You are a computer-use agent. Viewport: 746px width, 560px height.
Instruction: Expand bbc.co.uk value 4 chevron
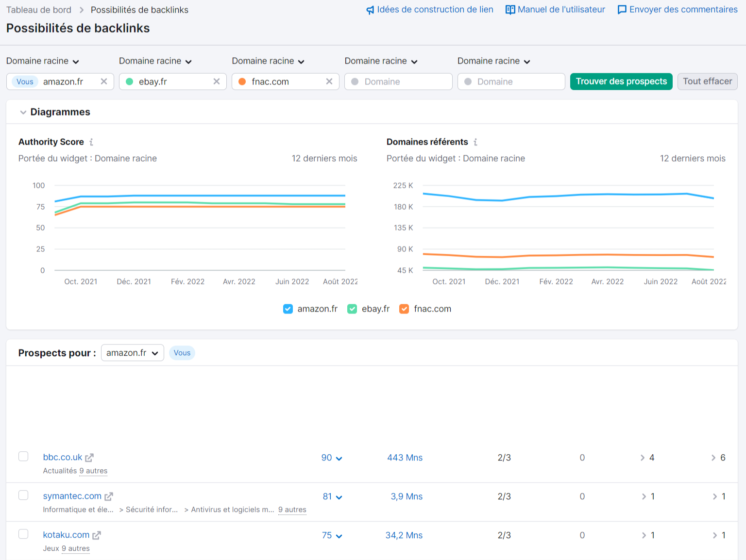[x=643, y=458]
